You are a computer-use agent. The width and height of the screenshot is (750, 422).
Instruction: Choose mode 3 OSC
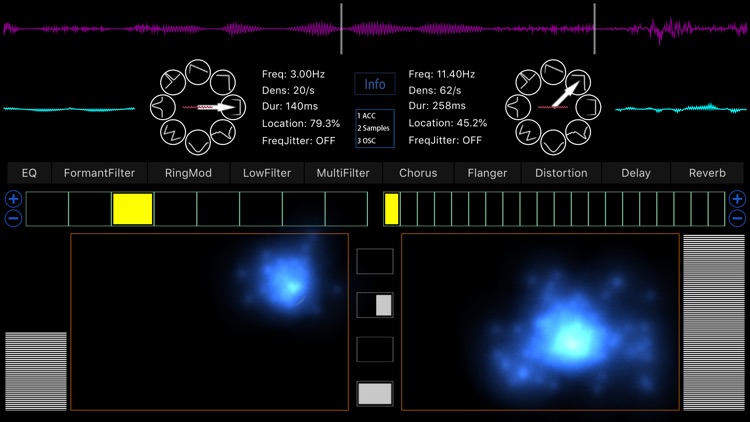[x=366, y=141]
